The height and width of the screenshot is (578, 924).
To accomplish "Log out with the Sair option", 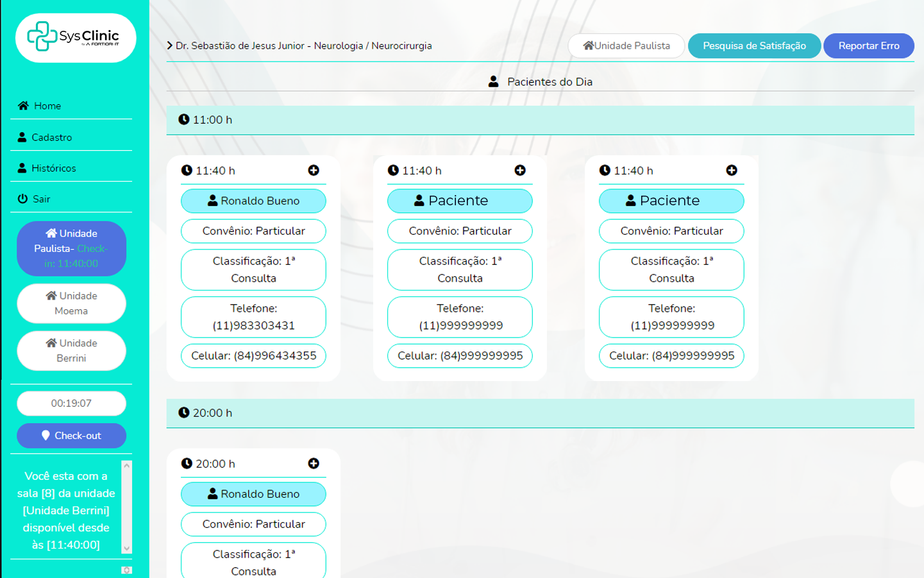I will 34,199.
